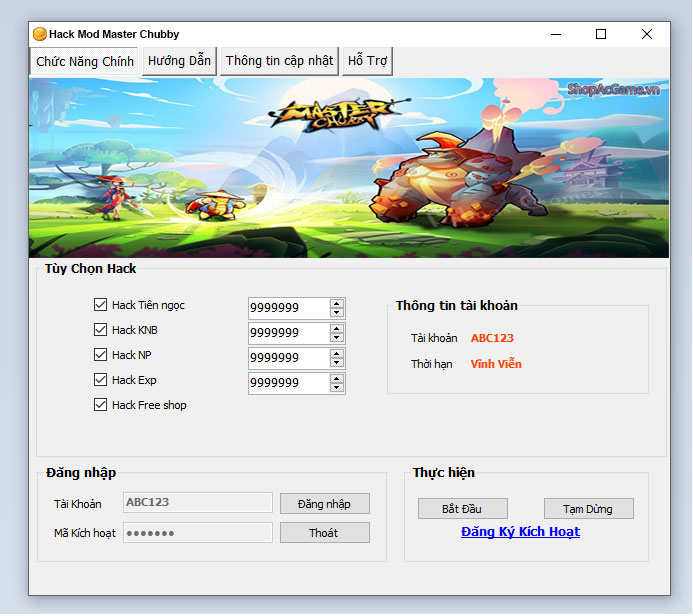Start the hack with Bắt Đầu
The height and width of the screenshot is (616, 693).
463,509
